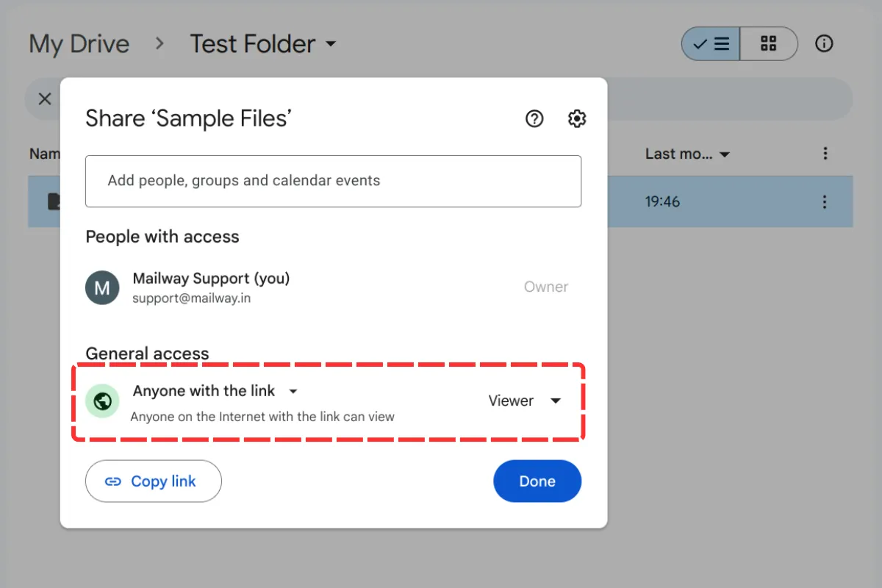Screen dimensions: 882x588
Task: Expand the Test Folder breadcrumb chevron
Action: coord(332,44)
